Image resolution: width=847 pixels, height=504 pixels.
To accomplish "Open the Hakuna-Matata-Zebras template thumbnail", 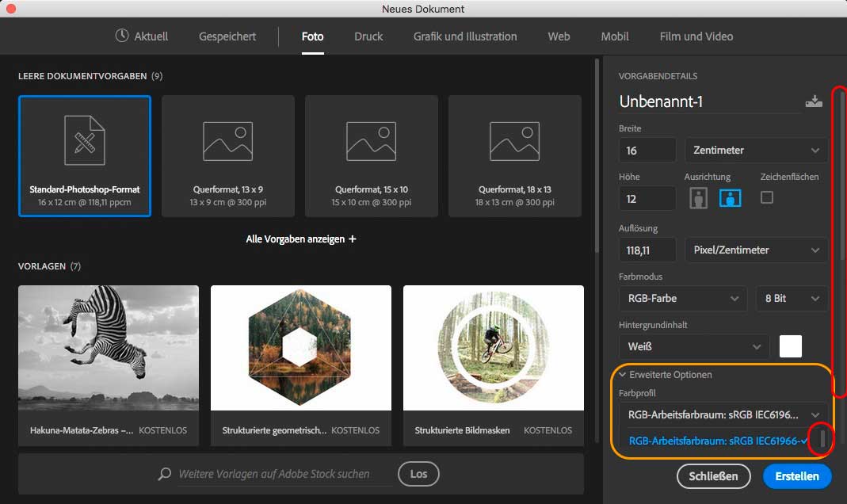I will pos(109,349).
